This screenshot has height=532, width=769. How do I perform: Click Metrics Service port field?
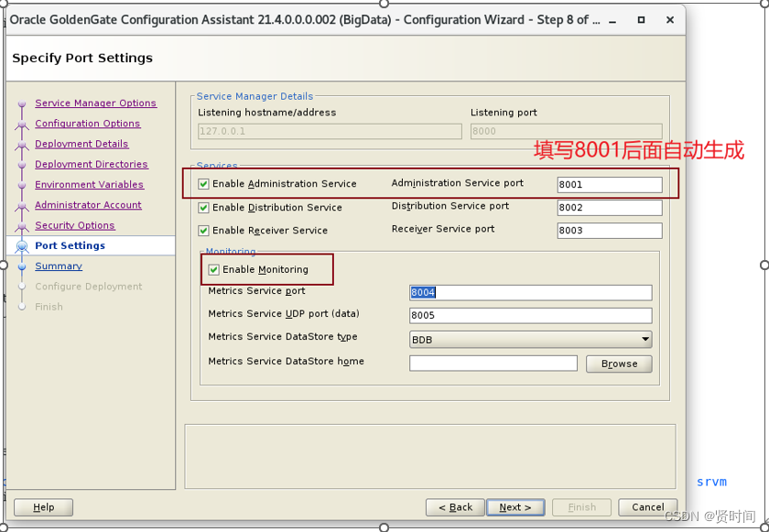point(531,293)
